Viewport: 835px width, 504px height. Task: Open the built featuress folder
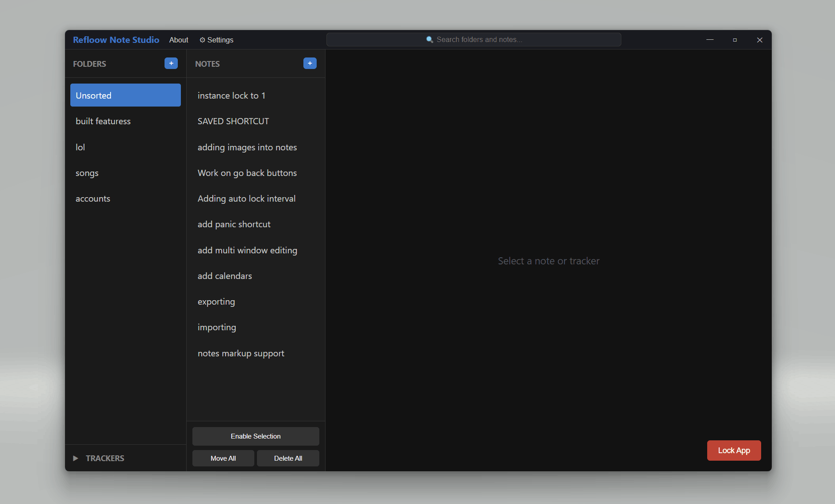coord(103,121)
